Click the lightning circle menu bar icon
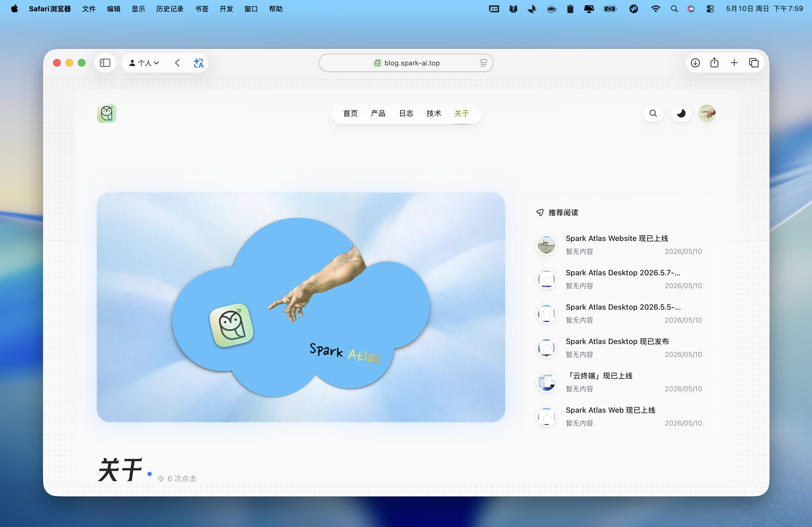Viewport: 812px width, 527px height. click(633, 9)
